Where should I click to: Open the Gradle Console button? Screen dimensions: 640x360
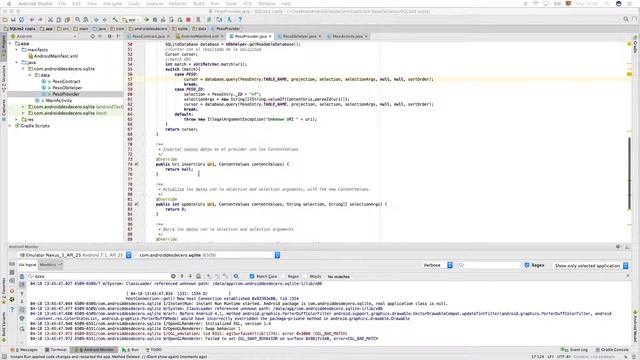(612, 350)
